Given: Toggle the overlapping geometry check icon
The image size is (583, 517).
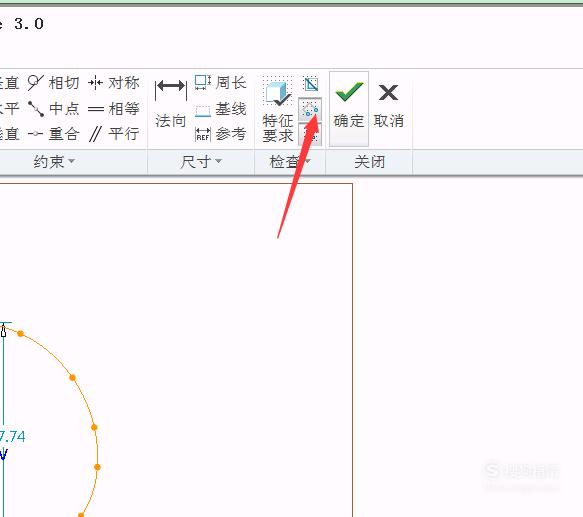Looking at the screenshot, I should tap(310, 135).
